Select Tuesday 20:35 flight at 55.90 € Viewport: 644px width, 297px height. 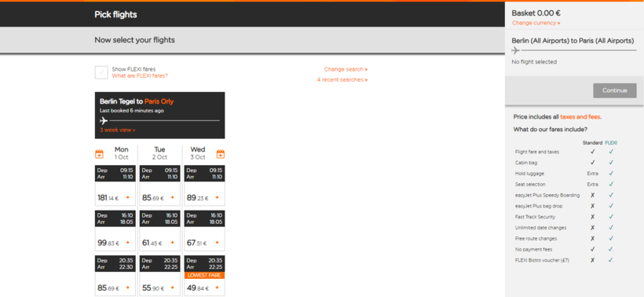159,276
